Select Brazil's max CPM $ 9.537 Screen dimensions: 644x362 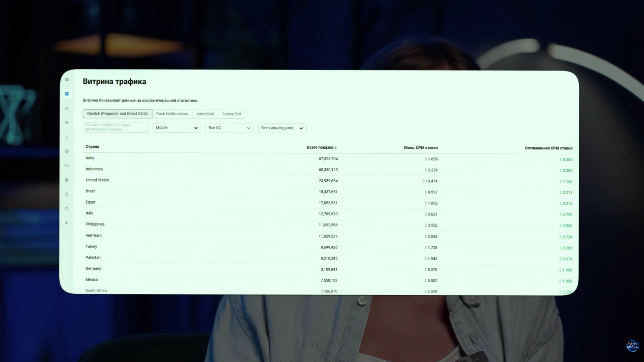(x=431, y=192)
